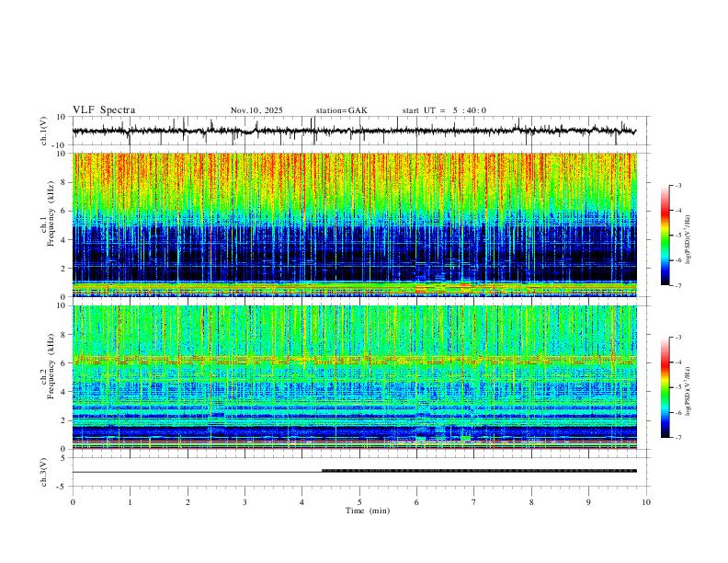Click the thick black ch.3 signal bar
Viewport: 728px width, 563px height.
[479, 471]
